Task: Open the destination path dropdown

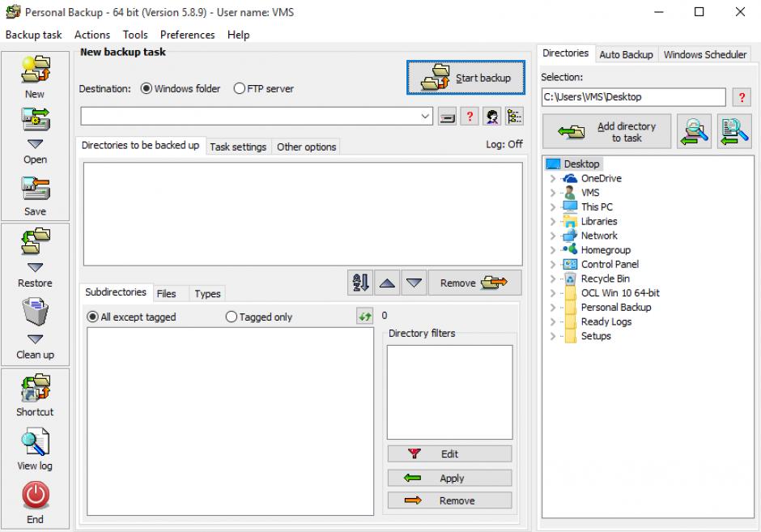Action: (x=425, y=117)
